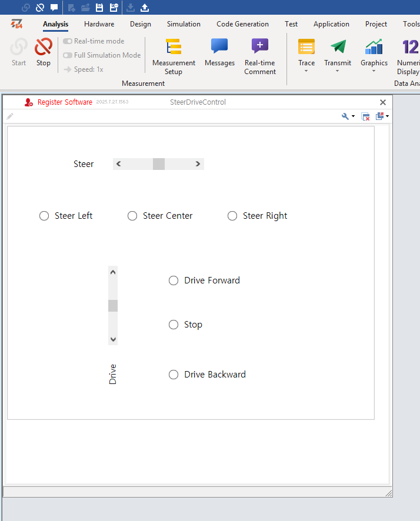Click the Steer slider left arrow

119,164
